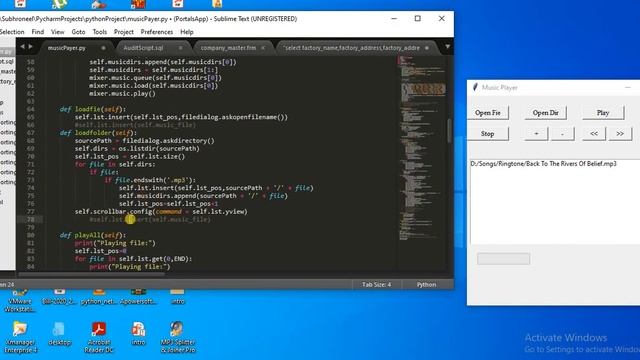Select the Acrobat Reader DC icon
This screenshot has height=360, width=640.
pos(99,337)
